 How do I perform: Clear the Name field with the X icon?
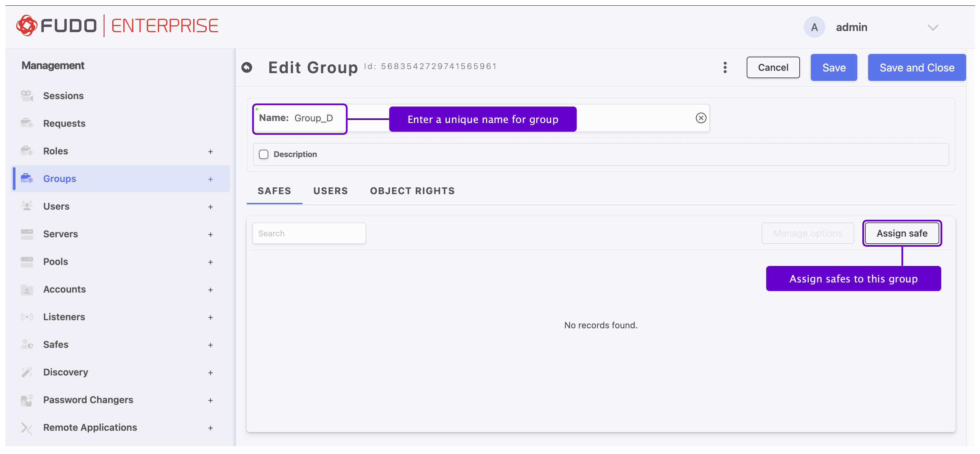click(701, 118)
